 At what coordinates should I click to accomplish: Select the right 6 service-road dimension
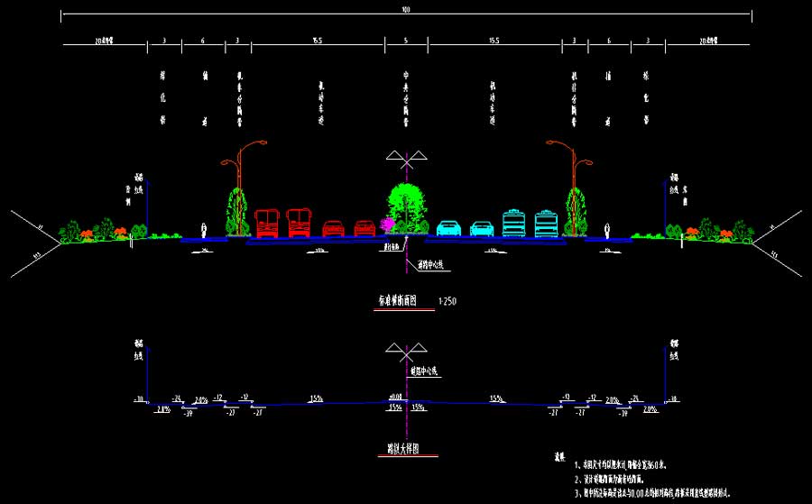coord(609,41)
